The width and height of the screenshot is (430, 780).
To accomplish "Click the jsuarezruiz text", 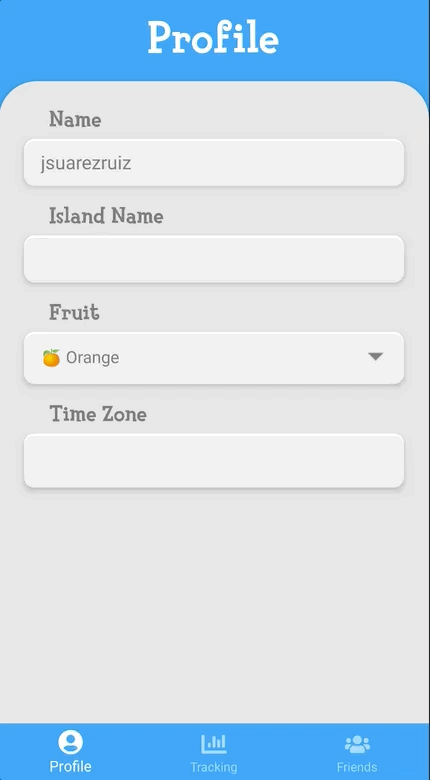I will [86, 163].
